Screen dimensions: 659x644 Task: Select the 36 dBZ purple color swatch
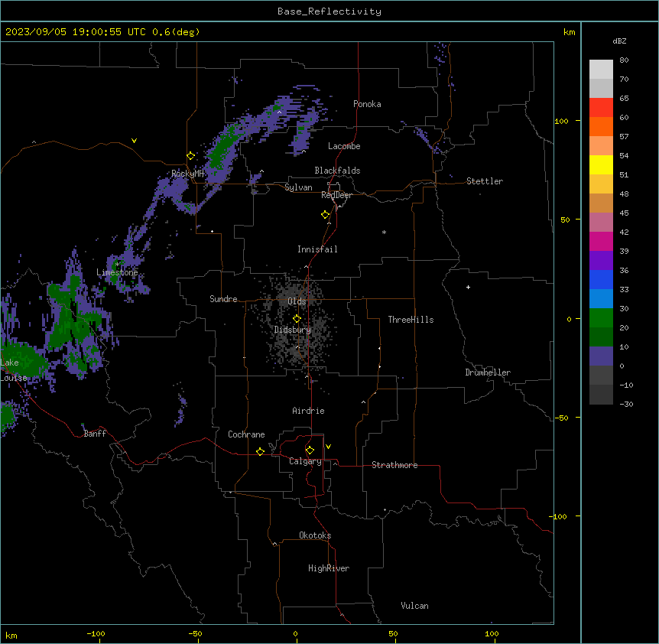(x=601, y=260)
